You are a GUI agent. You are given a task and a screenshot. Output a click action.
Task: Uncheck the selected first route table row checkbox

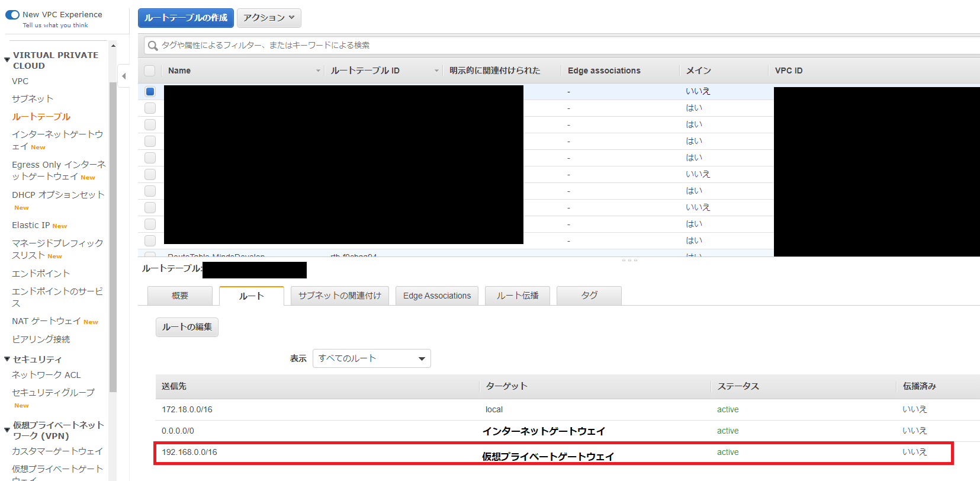(x=150, y=91)
